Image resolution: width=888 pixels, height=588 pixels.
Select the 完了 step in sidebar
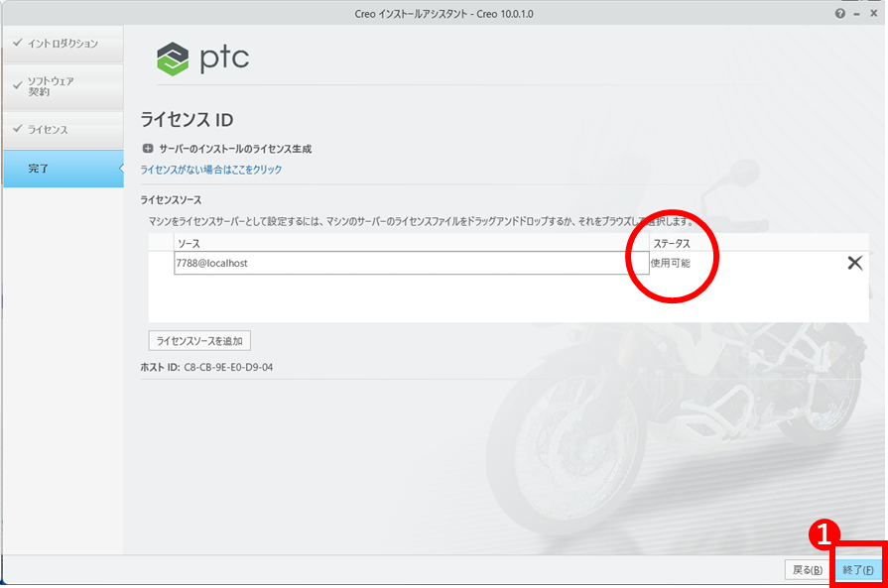[62, 169]
